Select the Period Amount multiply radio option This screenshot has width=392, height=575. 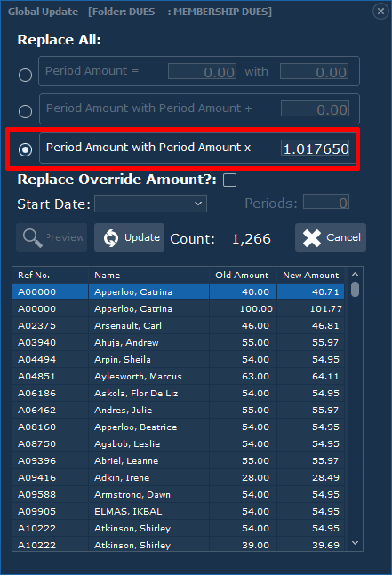coord(25,149)
